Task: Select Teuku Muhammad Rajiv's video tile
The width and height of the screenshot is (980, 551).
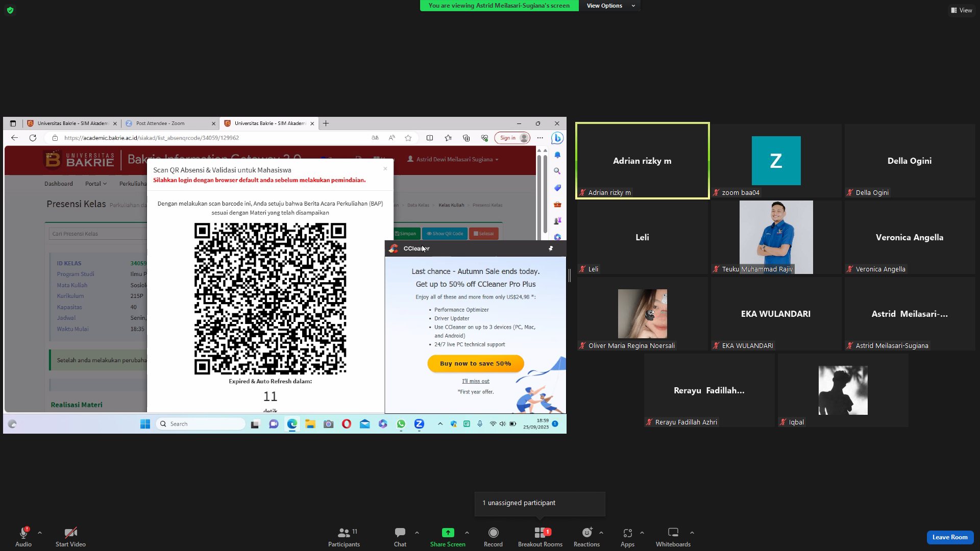Action: tap(776, 237)
